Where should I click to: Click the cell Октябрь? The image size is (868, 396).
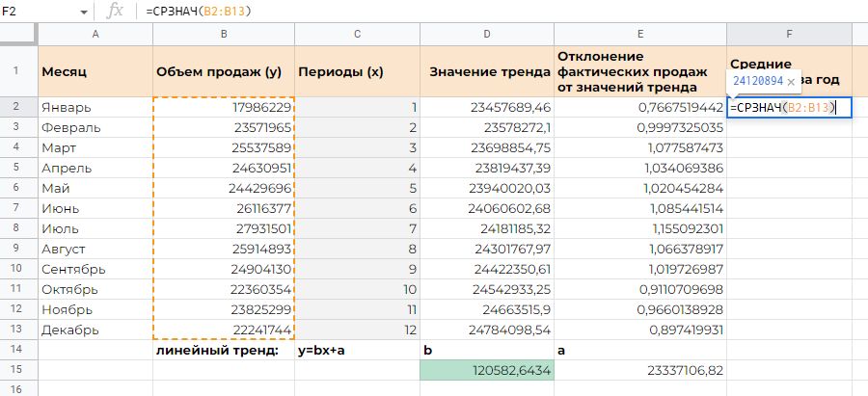tap(95, 289)
